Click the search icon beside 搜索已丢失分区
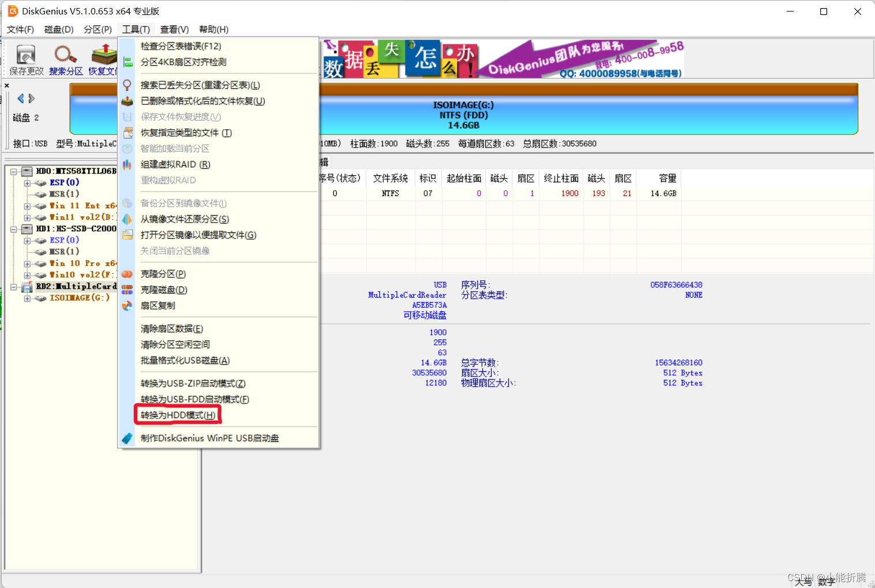The height and width of the screenshot is (588, 875). pos(127,85)
